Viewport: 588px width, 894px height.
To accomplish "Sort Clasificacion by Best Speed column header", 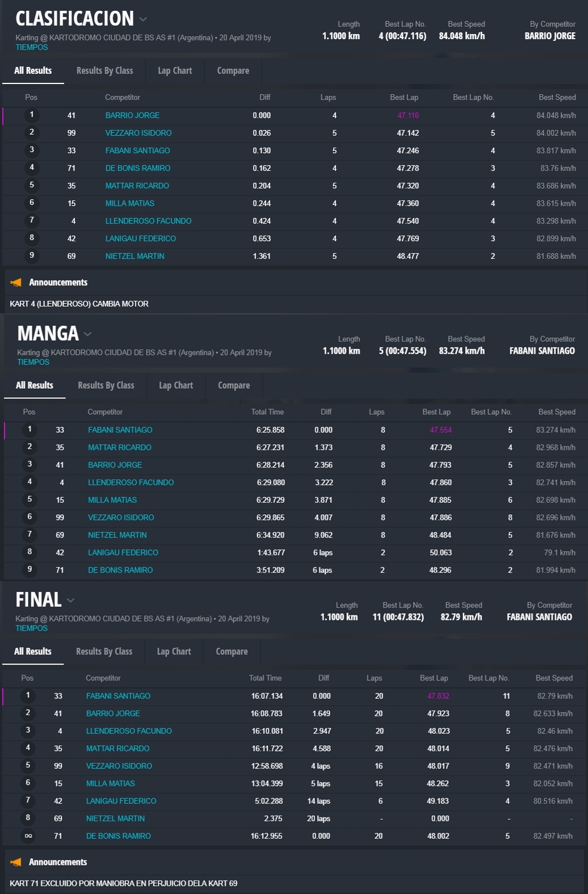I will [557, 98].
